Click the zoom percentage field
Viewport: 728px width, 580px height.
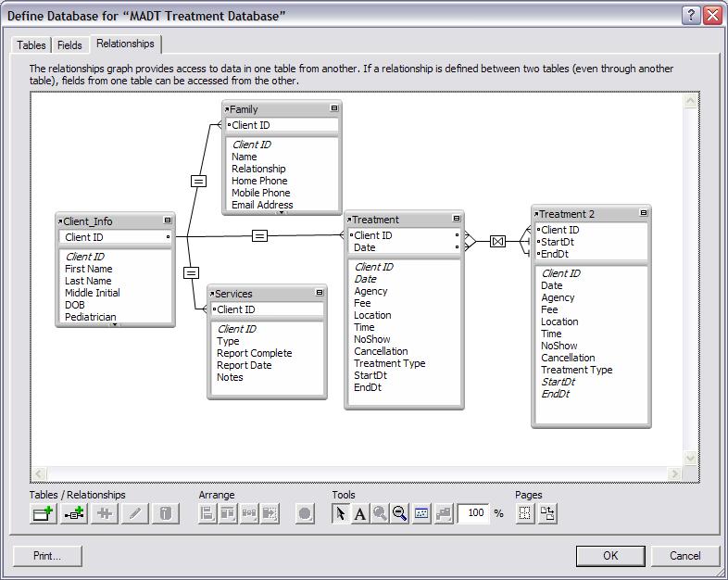(x=472, y=513)
